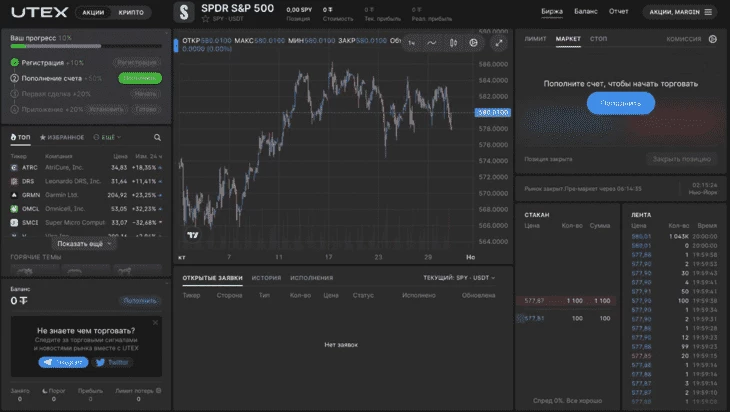The width and height of the screenshot is (730, 412).
Task: Open the Telegram signals button
Action: [63, 362]
